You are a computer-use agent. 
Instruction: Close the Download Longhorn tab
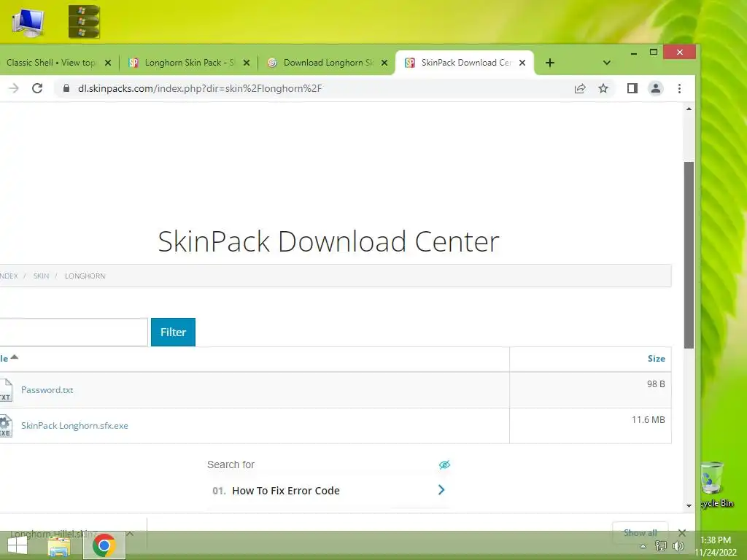[x=384, y=63]
